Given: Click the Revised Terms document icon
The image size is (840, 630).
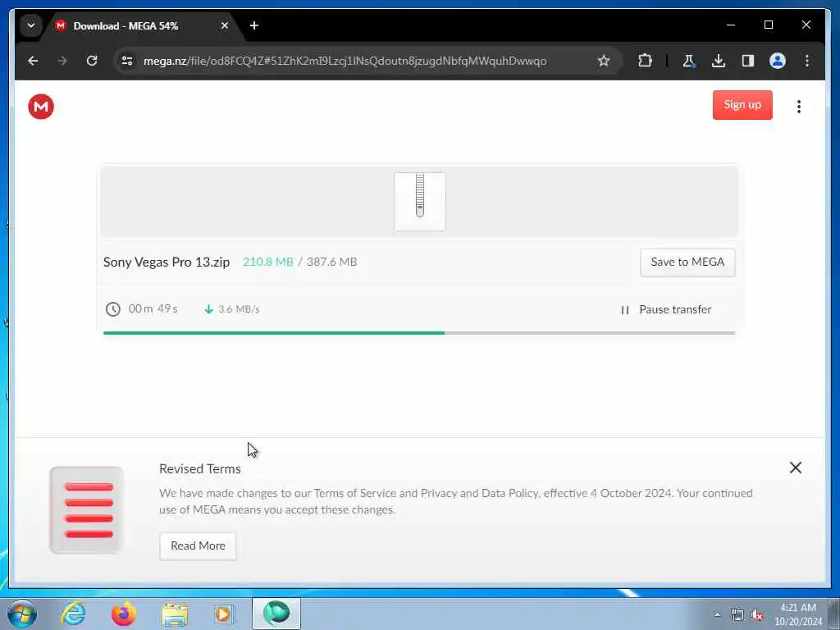Looking at the screenshot, I should [x=87, y=510].
